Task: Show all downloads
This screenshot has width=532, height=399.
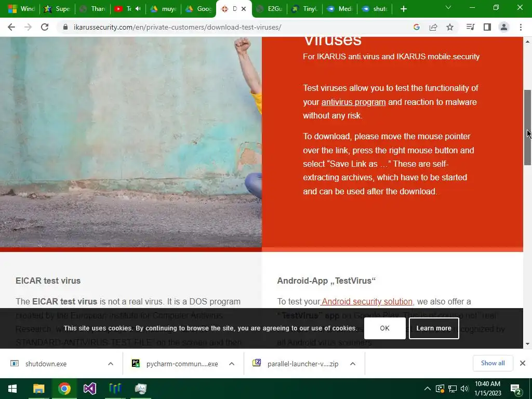Action: click(x=493, y=363)
